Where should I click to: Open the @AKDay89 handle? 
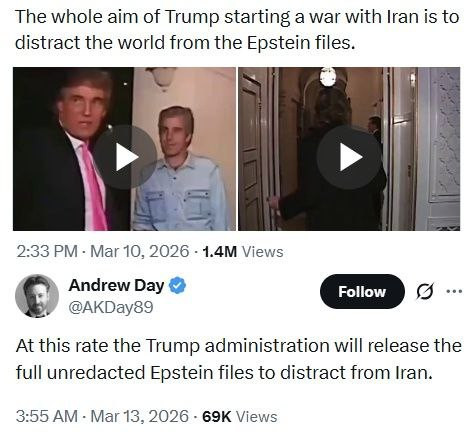(111, 307)
